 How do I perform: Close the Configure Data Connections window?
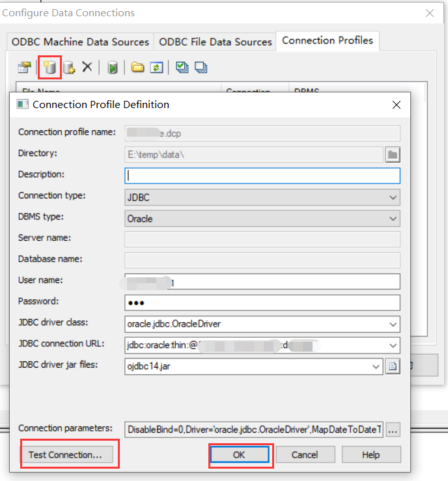(430, 13)
